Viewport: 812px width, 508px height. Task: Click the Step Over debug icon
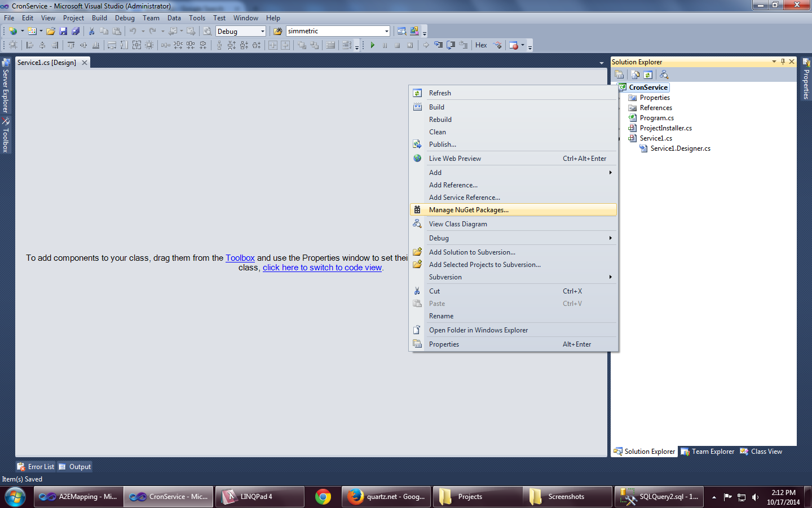tap(451, 45)
